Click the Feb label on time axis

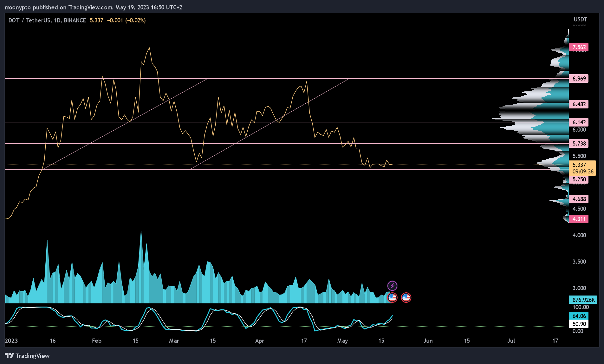pyautogui.click(x=97, y=341)
